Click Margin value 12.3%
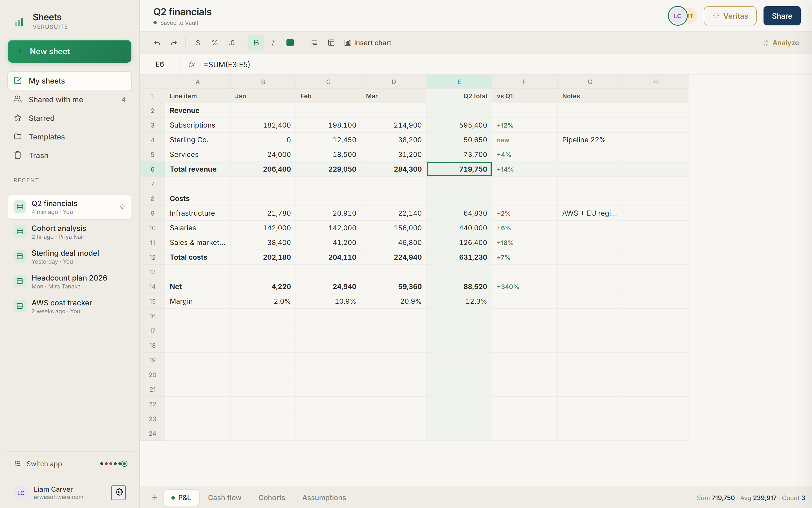The height and width of the screenshot is (508, 812). click(459, 301)
